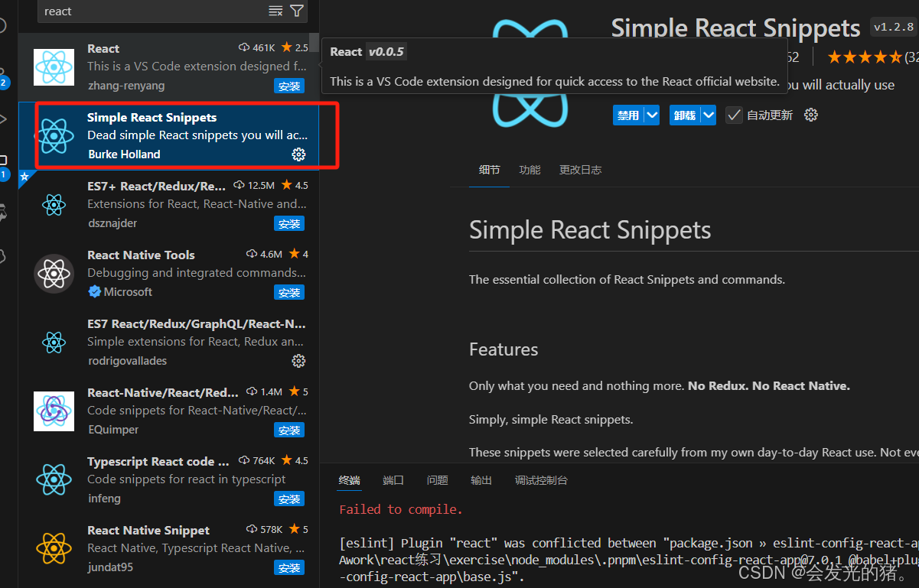This screenshot has width=919, height=588.
Task: Click the 禁用 disable button
Action: pyautogui.click(x=628, y=115)
